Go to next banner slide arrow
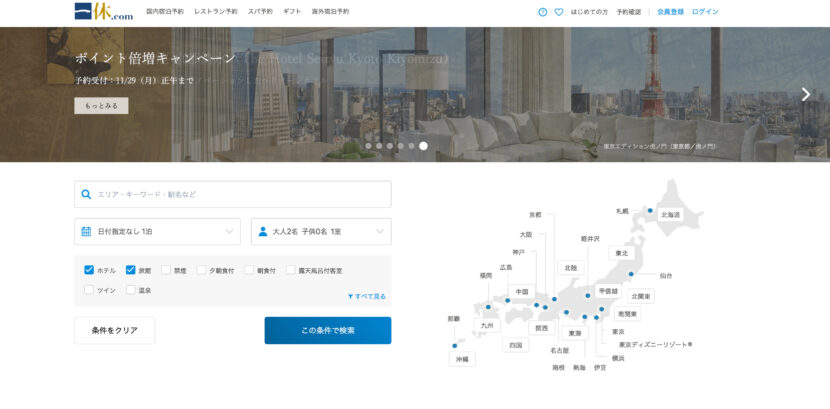Viewport: 830px width, 409px height. coord(806,94)
